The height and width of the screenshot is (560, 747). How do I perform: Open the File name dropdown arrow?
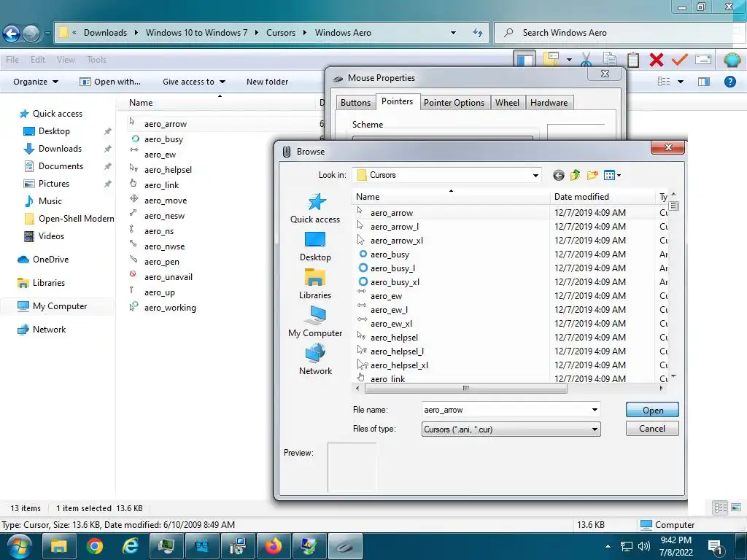(595, 410)
